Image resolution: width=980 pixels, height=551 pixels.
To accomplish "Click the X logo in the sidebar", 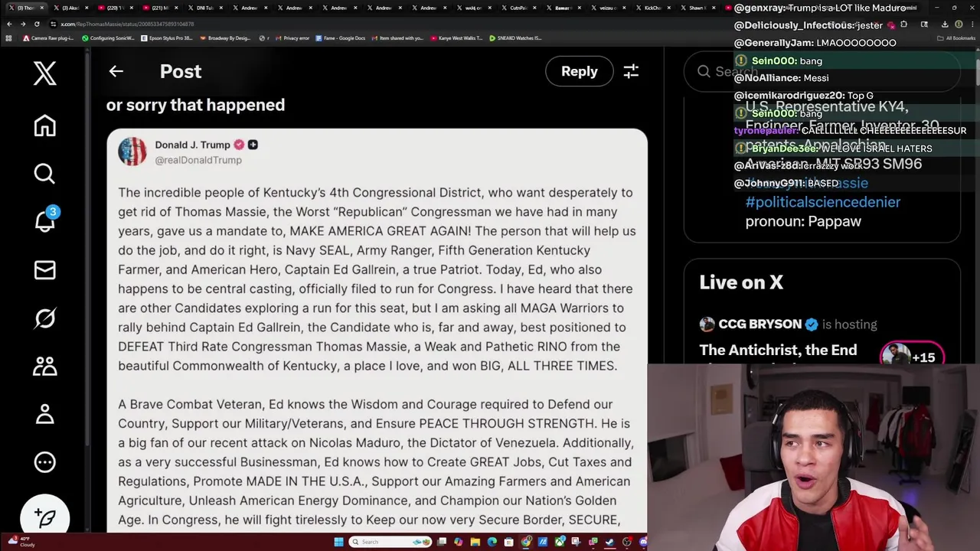I will tap(44, 73).
